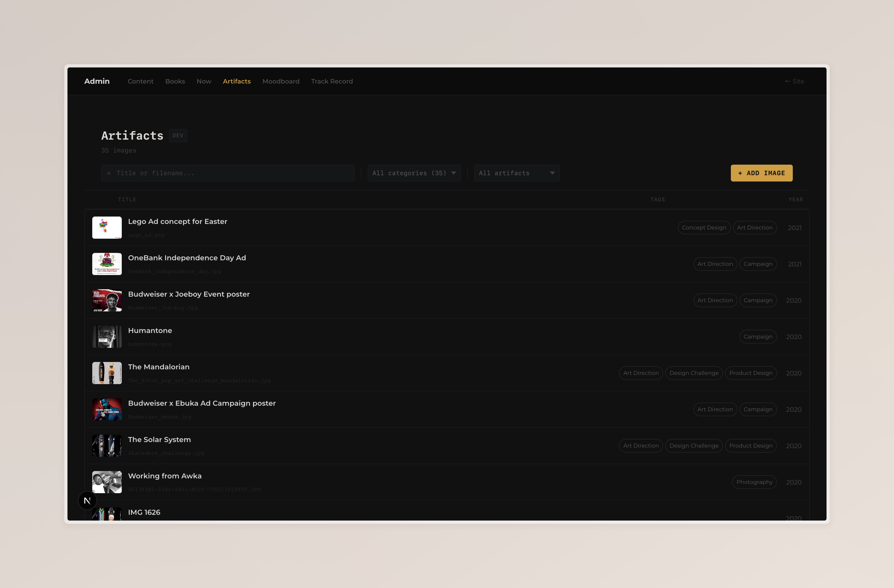This screenshot has height=588, width=894.
Task: Click the Budweiser x Joeboy thumbnail
Action: tap(107, 300)
